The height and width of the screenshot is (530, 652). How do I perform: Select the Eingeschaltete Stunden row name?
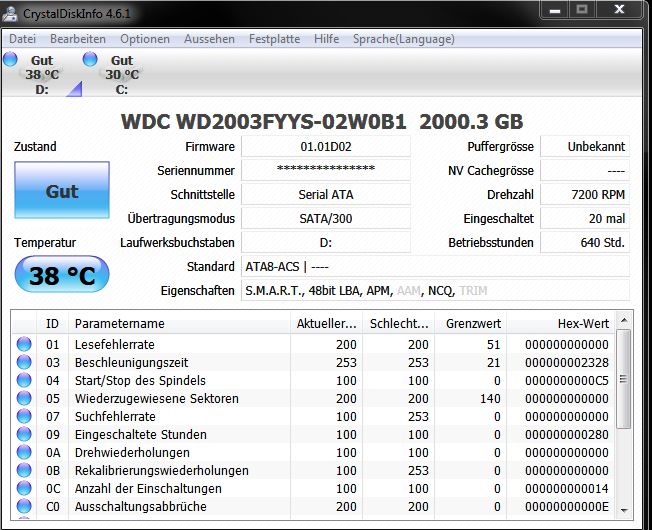(141, 434)
